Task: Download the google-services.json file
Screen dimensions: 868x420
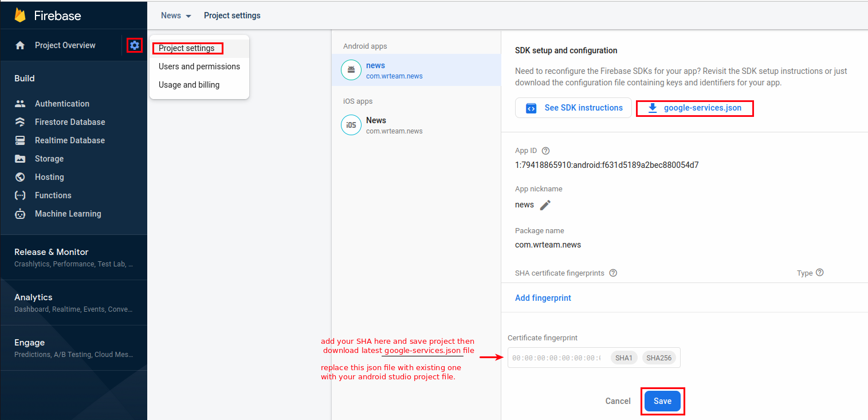Action: tap(694, 108)
